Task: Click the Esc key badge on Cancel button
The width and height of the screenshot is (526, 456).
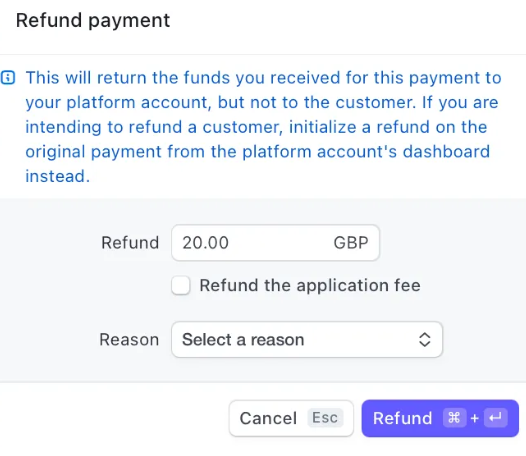Action: (x=325, y=418)
